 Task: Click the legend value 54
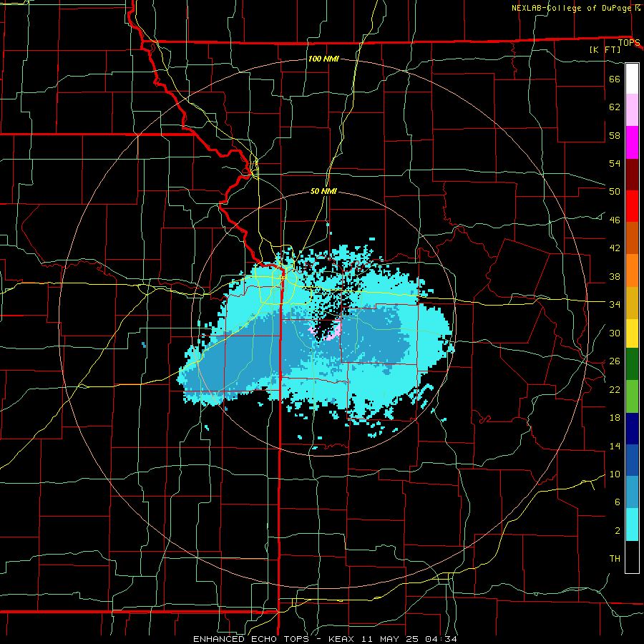[615, 163]
